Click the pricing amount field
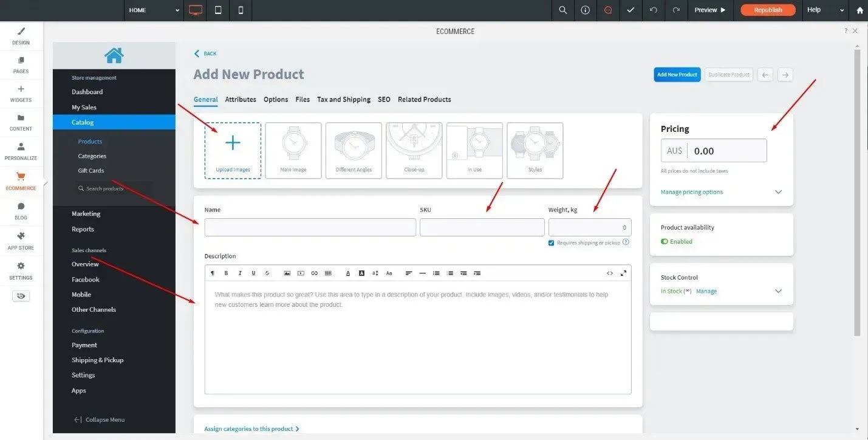 tap(714, 151)
